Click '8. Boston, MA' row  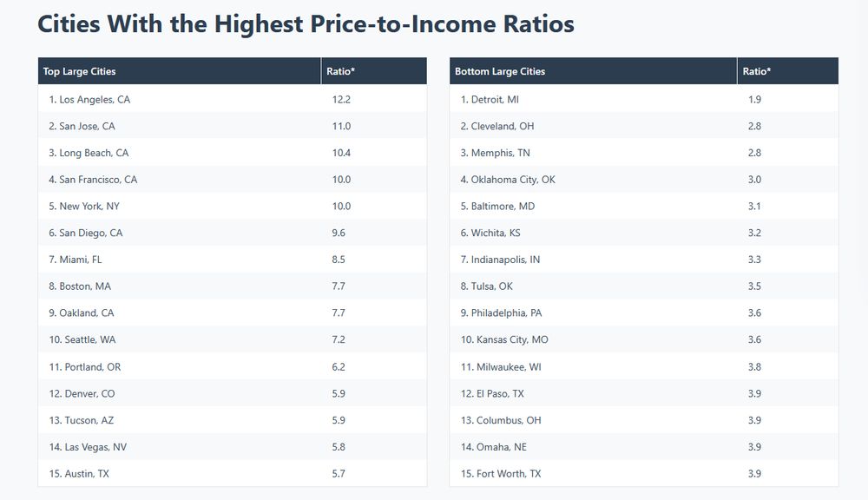[x=233, y=286]
